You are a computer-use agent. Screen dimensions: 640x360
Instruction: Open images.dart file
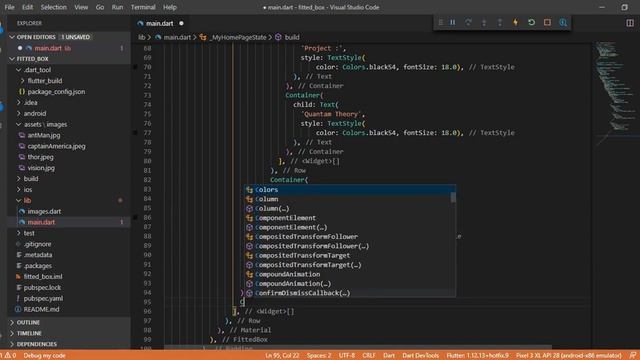[x=44, y=211]
